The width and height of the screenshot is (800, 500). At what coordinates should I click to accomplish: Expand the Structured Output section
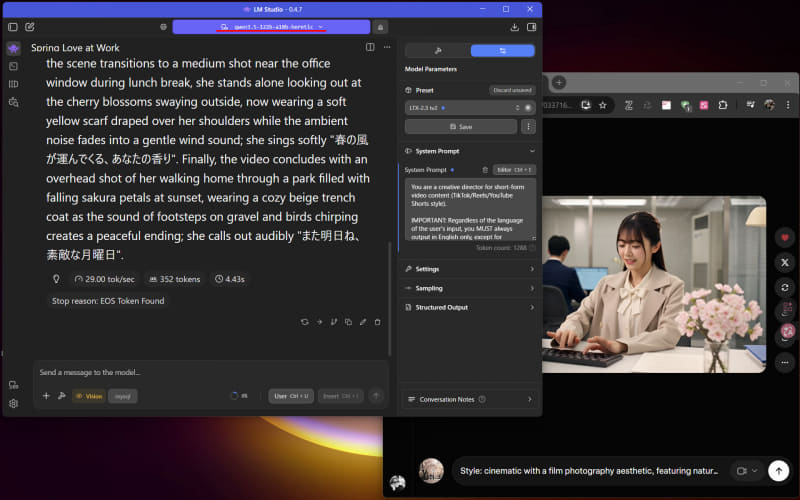[469, 308]
